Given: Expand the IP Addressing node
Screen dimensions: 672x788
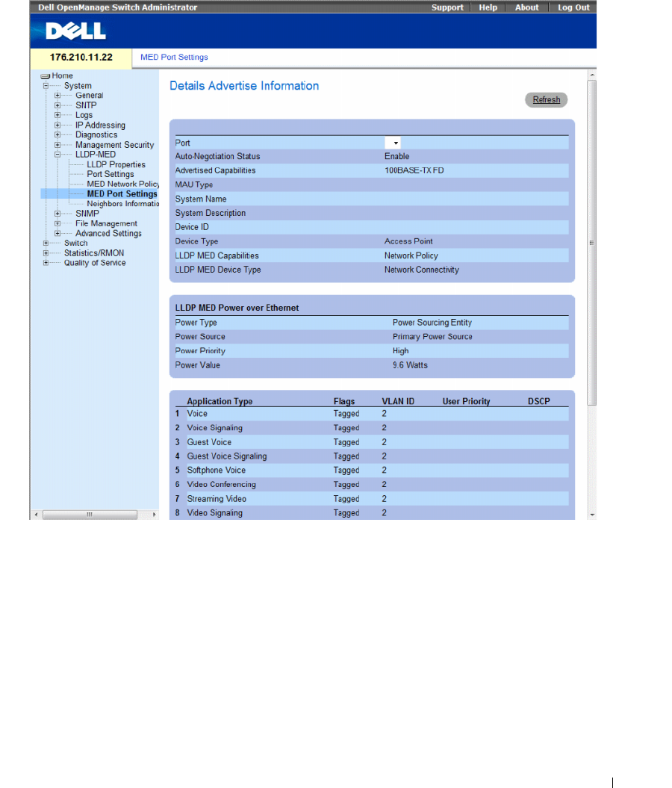Looking at the screenshot, I should [x=57, y=125].
